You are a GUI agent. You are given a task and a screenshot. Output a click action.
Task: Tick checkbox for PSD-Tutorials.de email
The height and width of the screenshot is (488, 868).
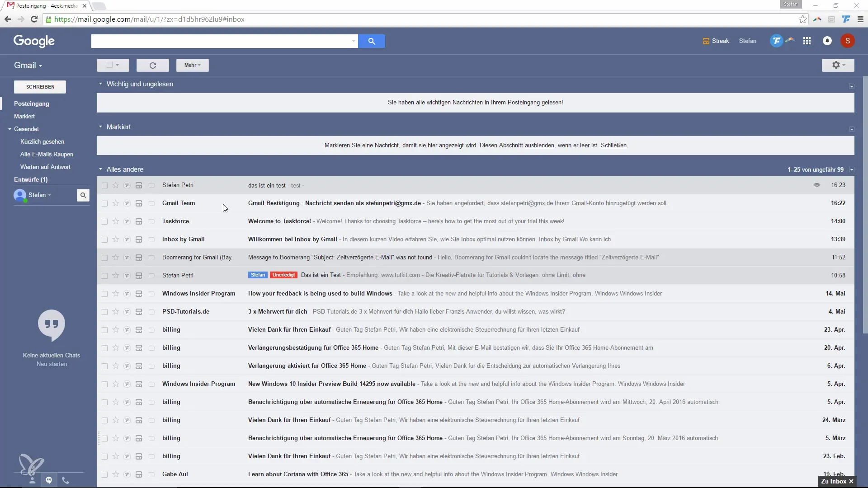pos(104,312)
